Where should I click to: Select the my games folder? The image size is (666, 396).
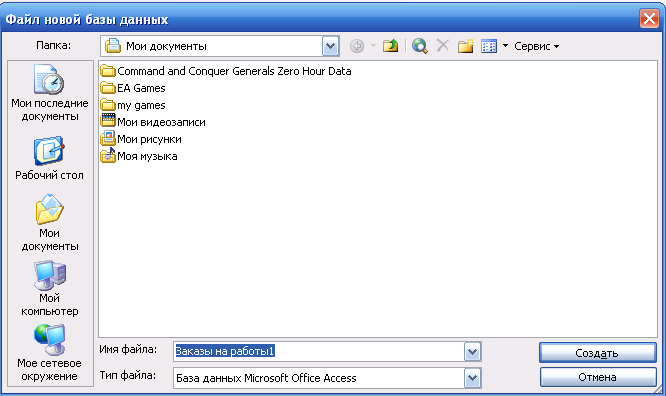133,105
